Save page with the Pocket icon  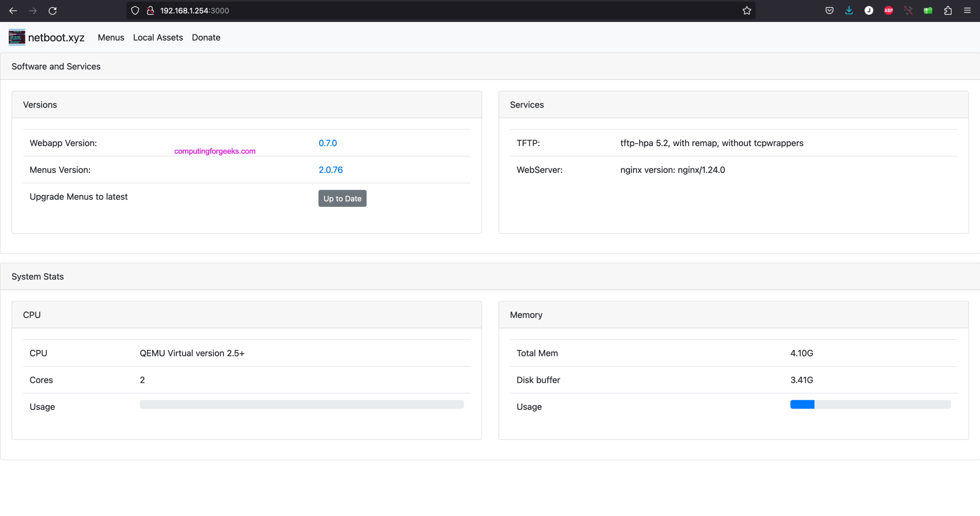click(x=829, y=10)
